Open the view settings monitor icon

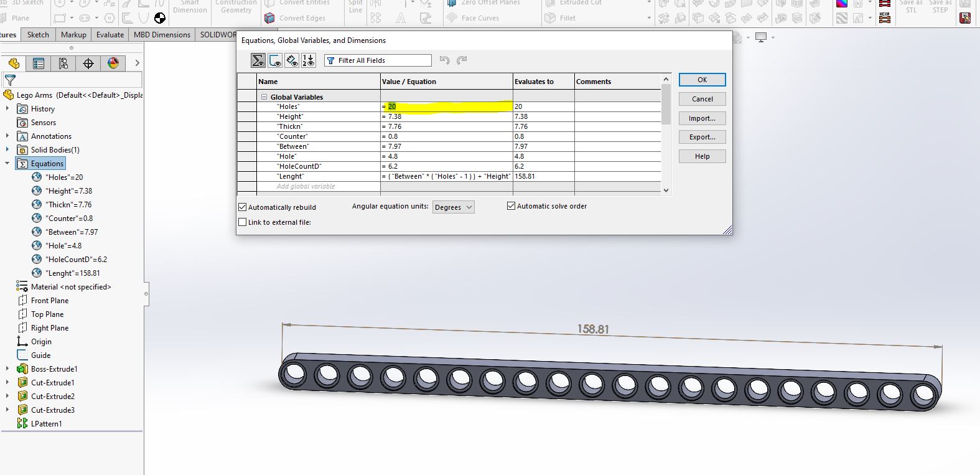coord(760,38)
